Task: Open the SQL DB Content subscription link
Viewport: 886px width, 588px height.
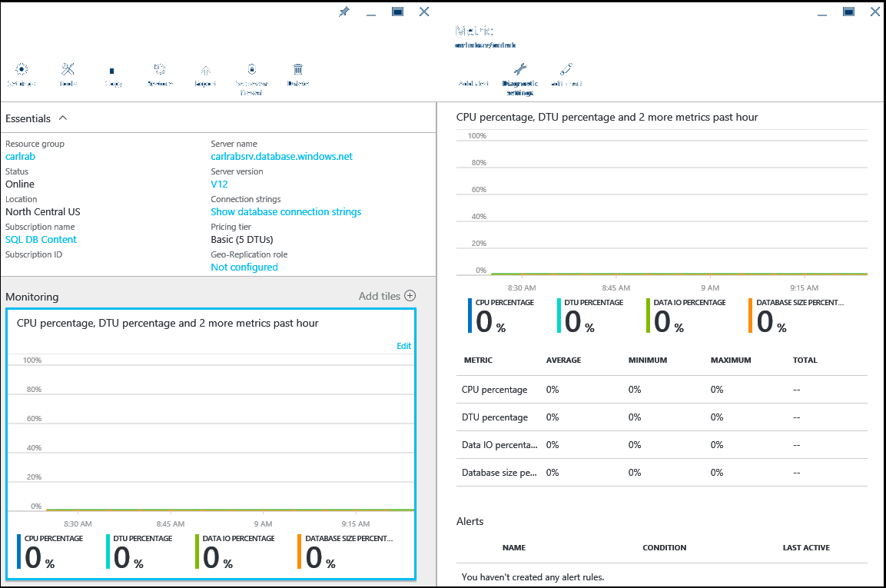Action: (41, 240)
